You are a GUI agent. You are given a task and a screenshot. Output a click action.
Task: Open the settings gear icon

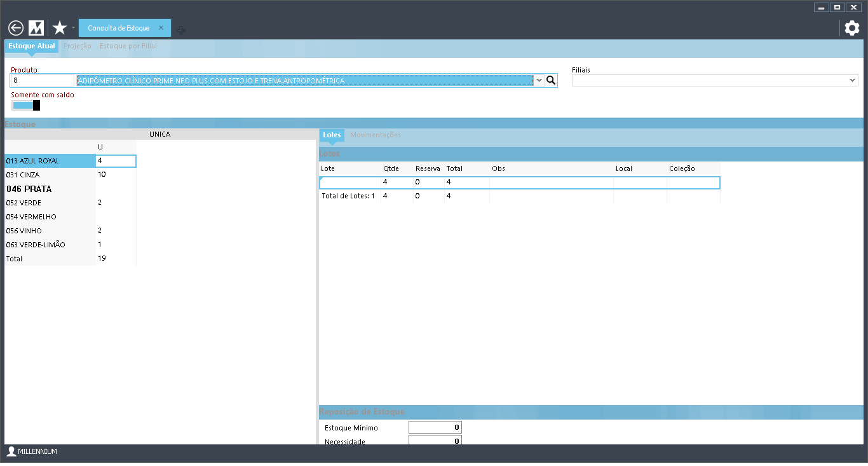coord(851,28)
